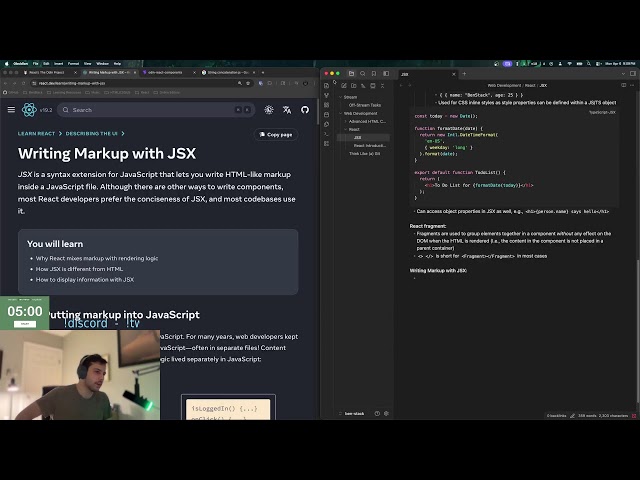
Task: Open Obsidian tab list dropdown
Action: 623,74
